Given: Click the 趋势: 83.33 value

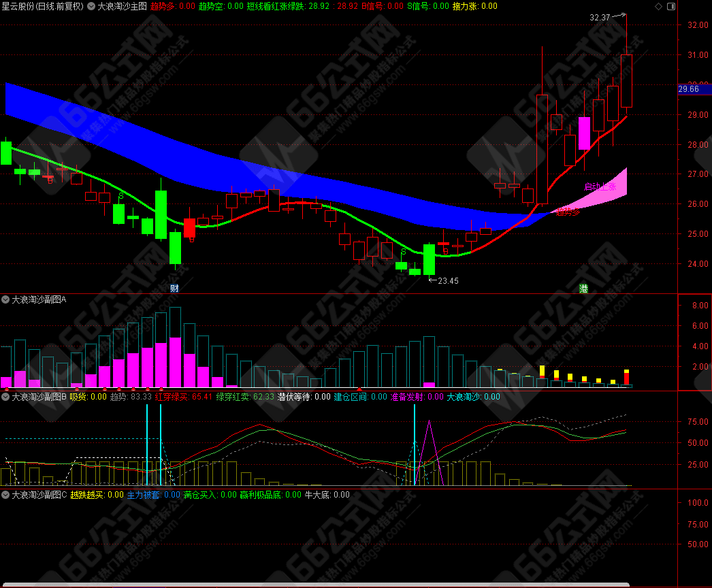Looking at the screenshot, I should pos(131,397).
